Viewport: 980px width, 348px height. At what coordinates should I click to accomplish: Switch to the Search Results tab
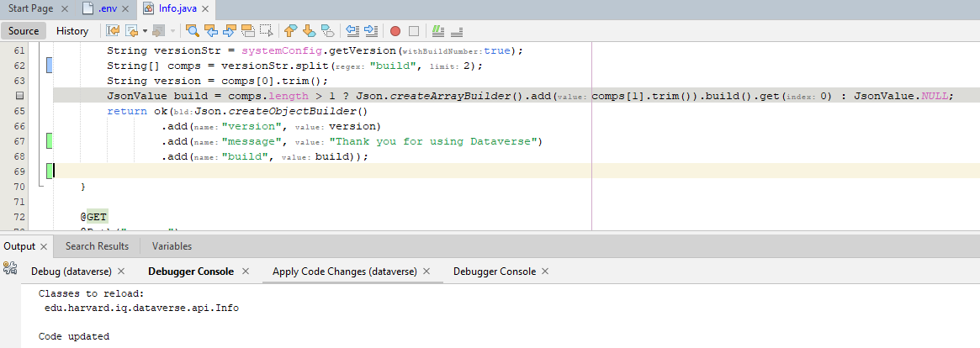pos(97,246)
